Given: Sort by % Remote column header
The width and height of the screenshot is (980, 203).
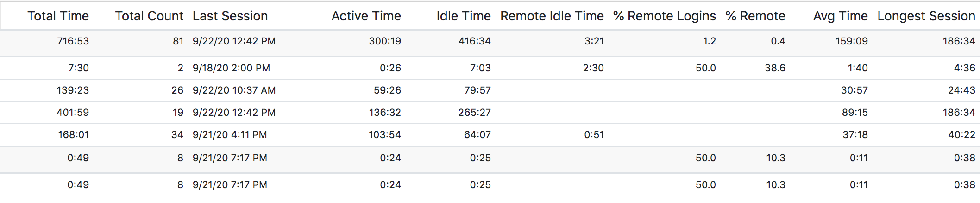Looking at the screenshot, I should (755, 16).
